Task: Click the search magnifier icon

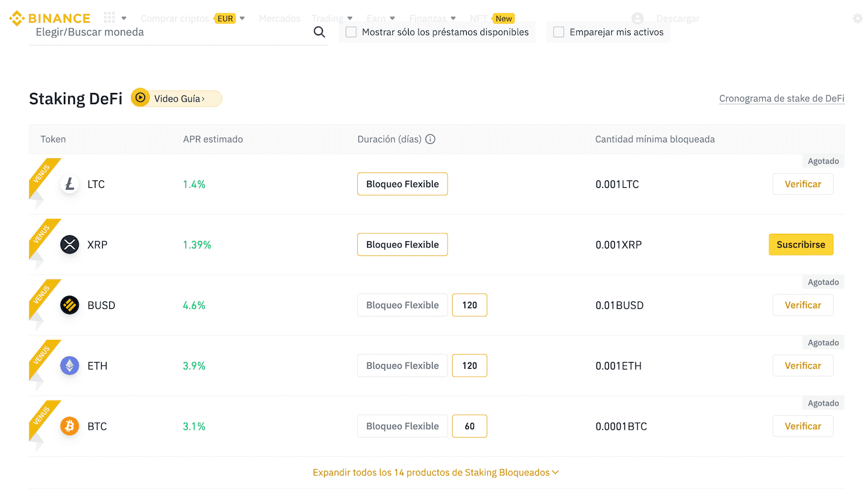Action: pyautogui.click(x=319, y=32)
